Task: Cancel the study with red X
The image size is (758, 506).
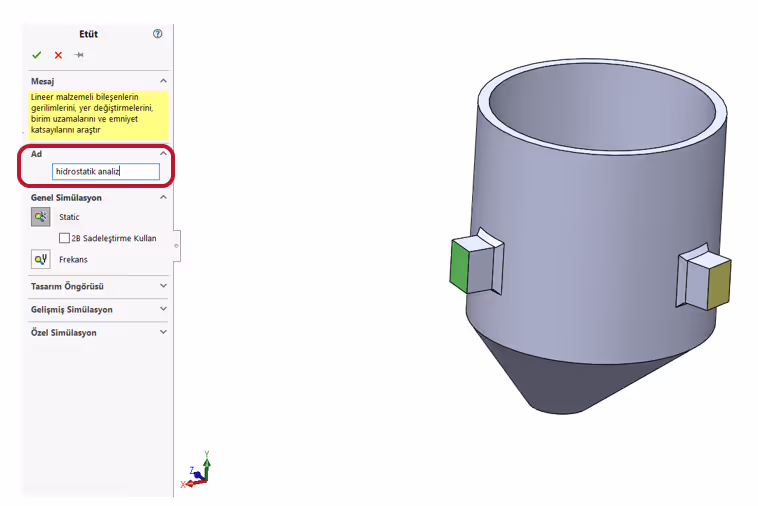Action: [x=58, y=55]
